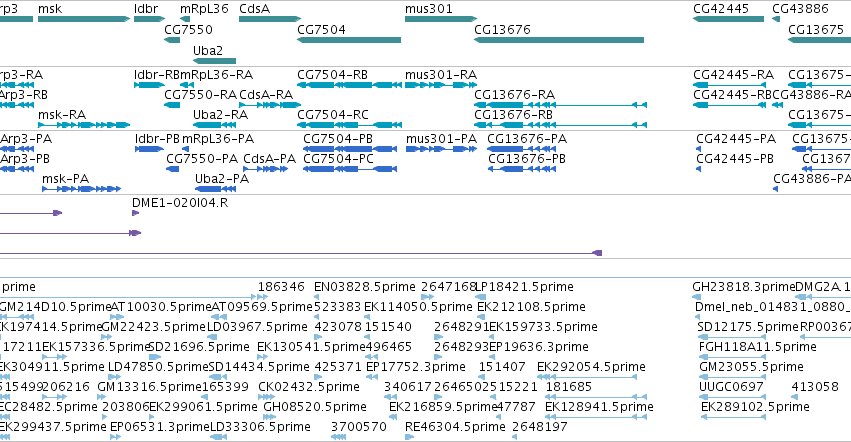Screen dimensions: 851x442
Task: Click transcript CG42445-RB
Action: 729,105
